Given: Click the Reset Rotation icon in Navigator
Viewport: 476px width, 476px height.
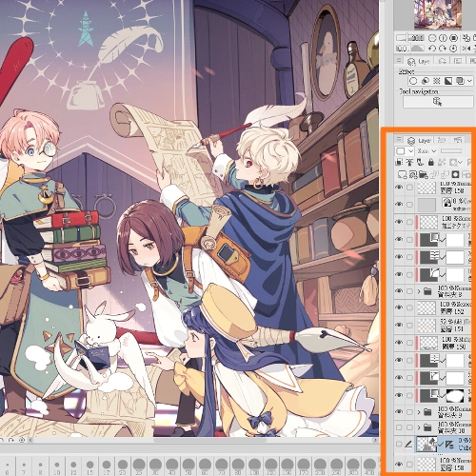Looking at the screenshot, I should point(454,49).
